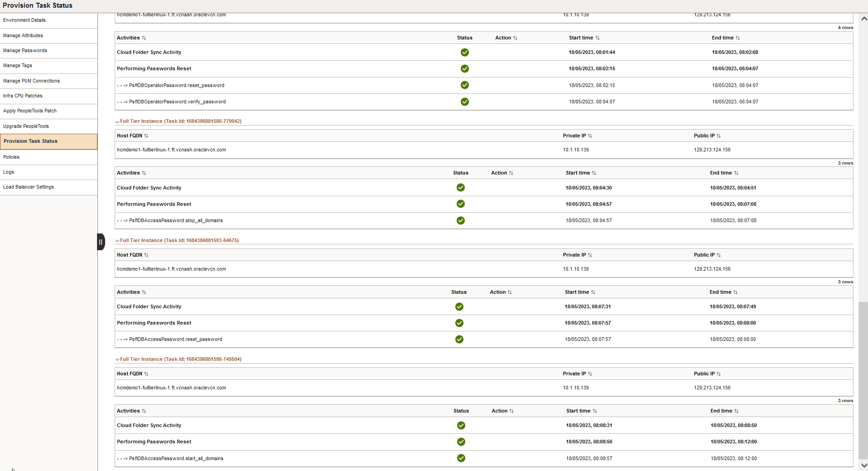Collapse Full Tier Instance Task Id 1684396881586-779042
Image resolution: width=868 pixels, height=471 pixels.
(117, 121)
